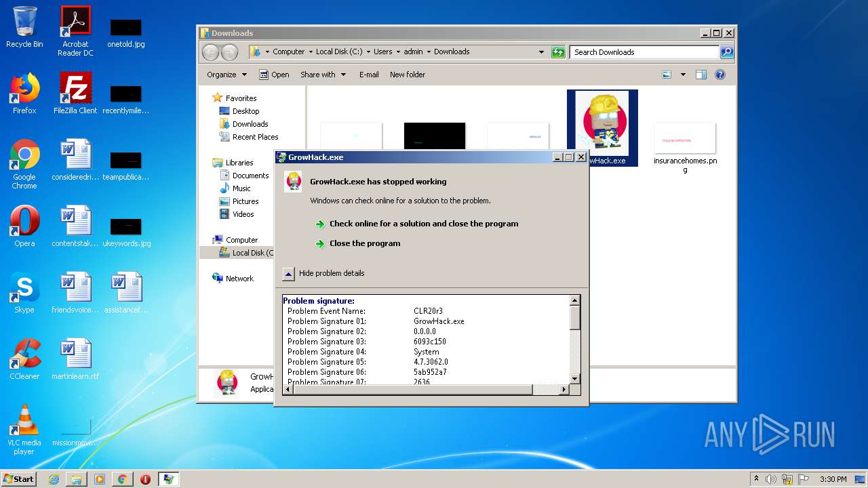
Task: Open Skype desktop shortcut
Action: tap(24, 293)
